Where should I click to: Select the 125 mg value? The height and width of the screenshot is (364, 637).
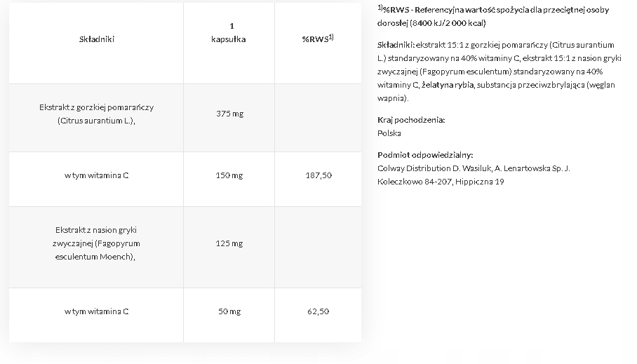(x=229, y=243)
